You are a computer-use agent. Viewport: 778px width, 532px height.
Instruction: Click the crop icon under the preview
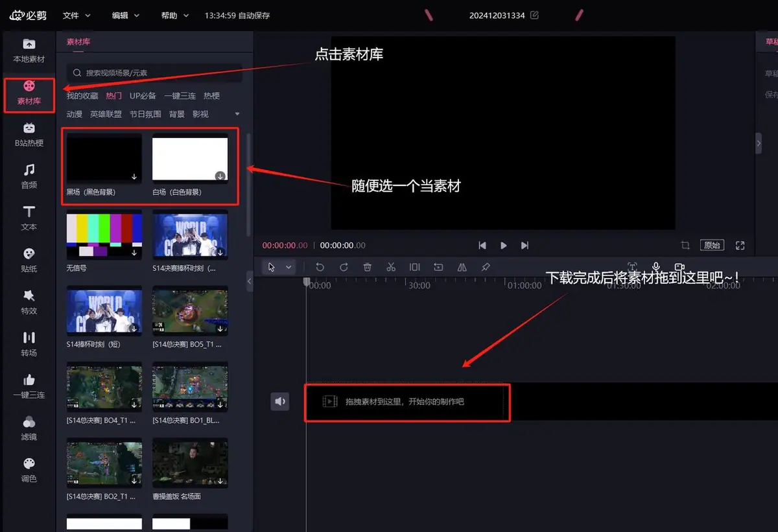(x=685, y=246)
